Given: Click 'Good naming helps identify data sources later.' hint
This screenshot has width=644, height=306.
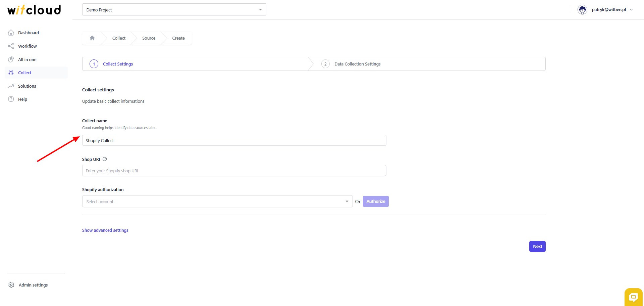Looking at the screenshot, I should (119, 128).
